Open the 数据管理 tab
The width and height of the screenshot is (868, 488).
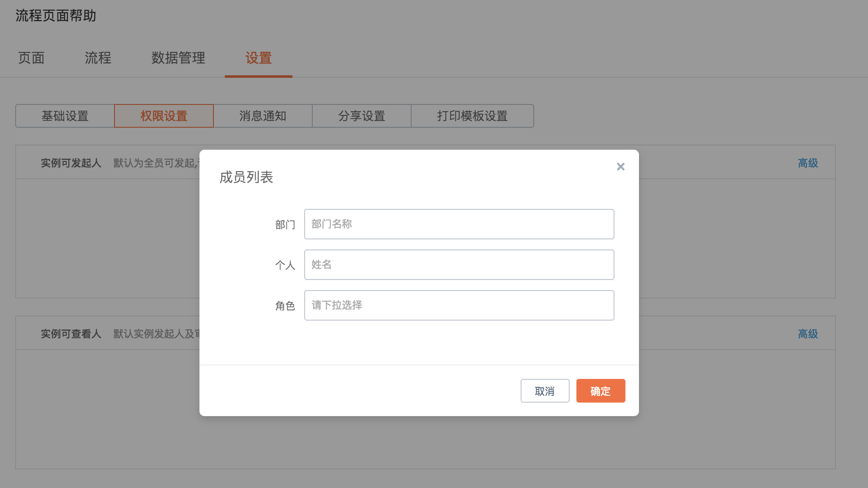point(178,58)
